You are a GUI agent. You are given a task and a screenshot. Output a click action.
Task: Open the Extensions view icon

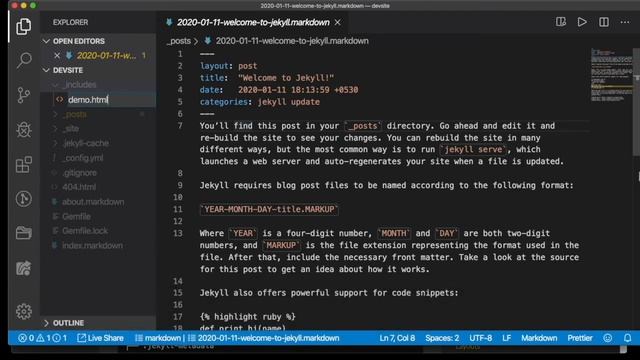(24, 164)
